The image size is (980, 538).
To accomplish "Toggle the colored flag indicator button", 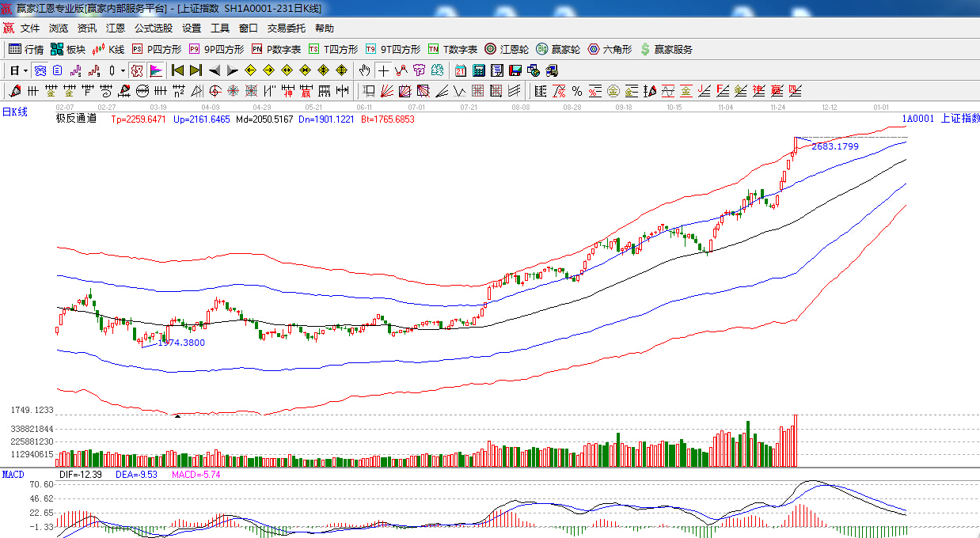I will pyautogui.click(x=155, y=70).
